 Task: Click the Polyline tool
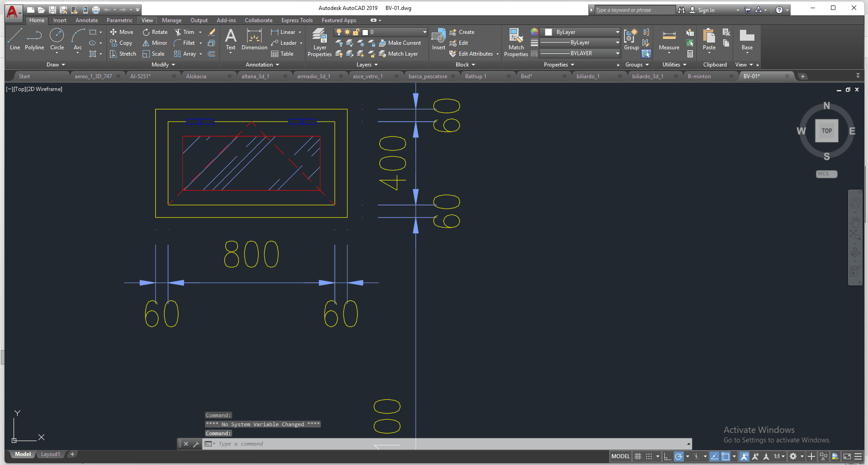point(34,39)
